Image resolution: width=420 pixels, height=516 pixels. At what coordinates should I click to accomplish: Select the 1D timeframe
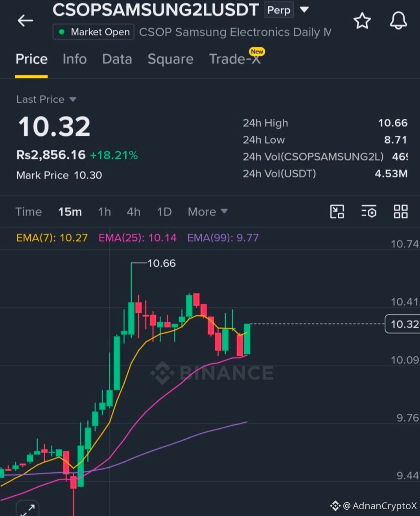tap(164, 212)
